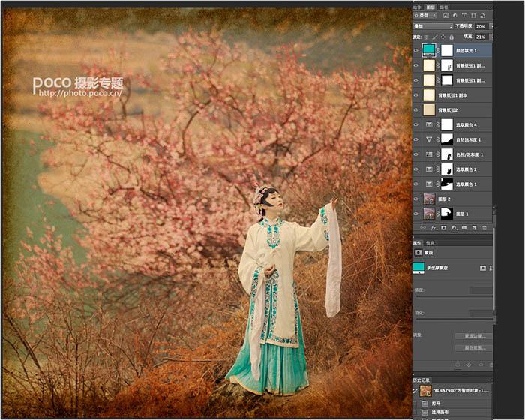Click teal color swatch of 颜色填充 1 layer
This screenshot has height=420, width=525.
pyautogui.click(x=429, y=50)
